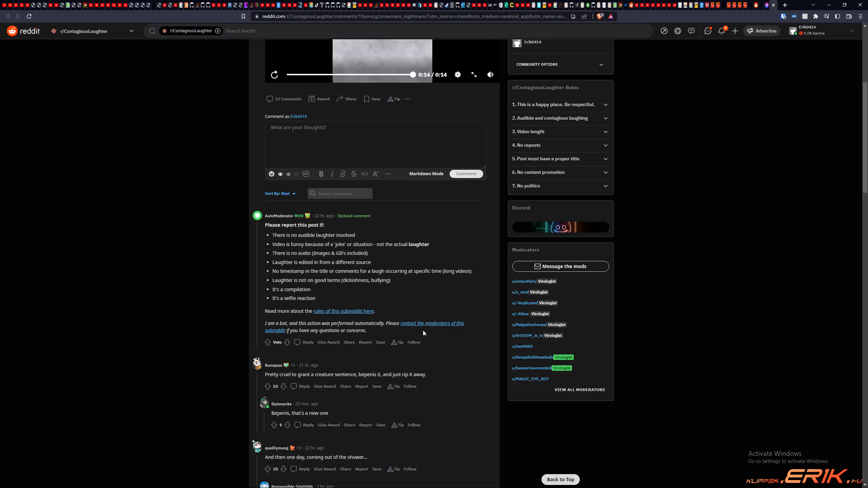
Task: Downvote the qualitymung comment
Action: [x=283, y=469]
